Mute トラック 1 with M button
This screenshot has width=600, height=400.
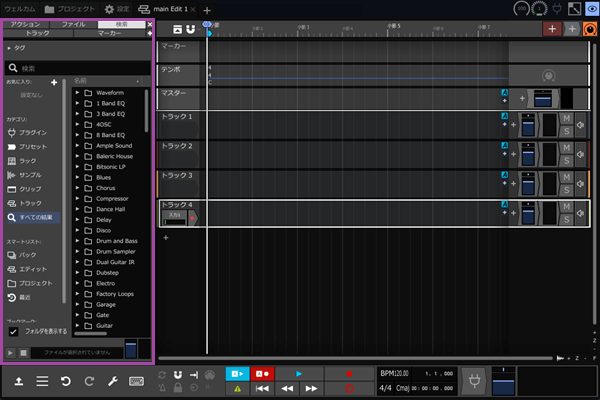566,119
